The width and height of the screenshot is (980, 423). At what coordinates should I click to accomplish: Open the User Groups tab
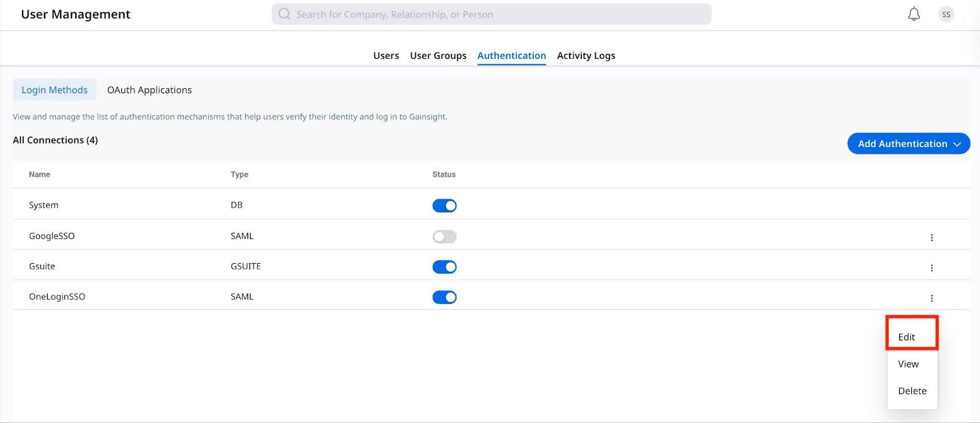pos(438,56)
